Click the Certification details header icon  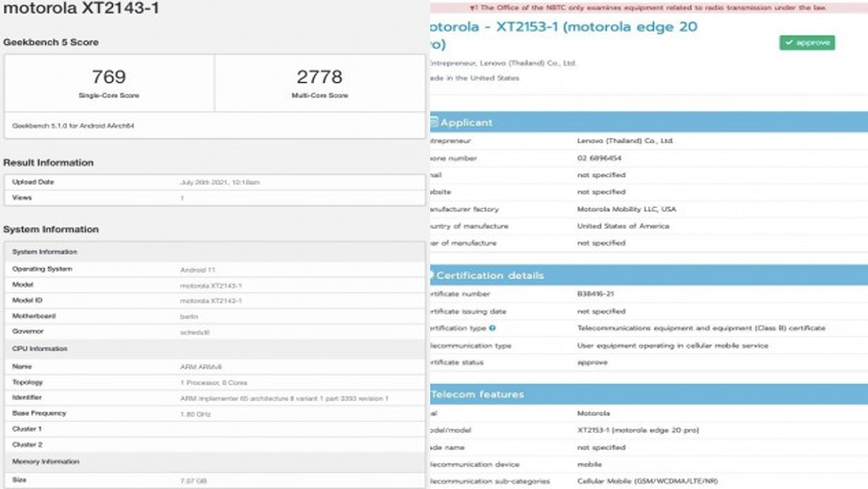[431, 276]
